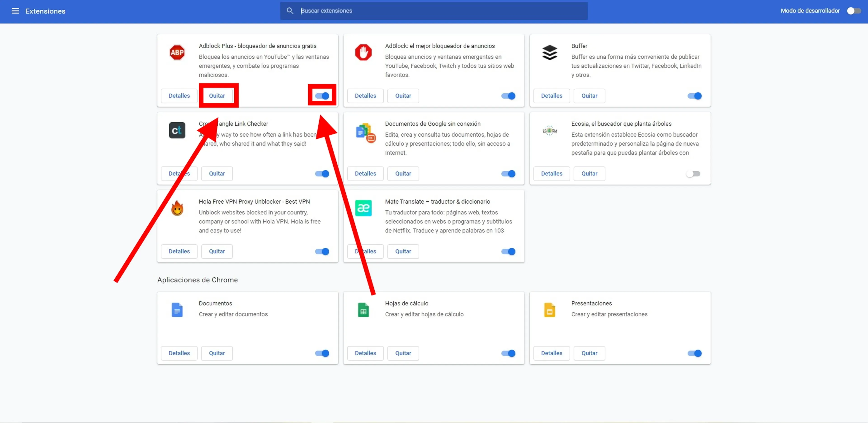Click the Adblock Plus ABP icon

tap(177, 52)
